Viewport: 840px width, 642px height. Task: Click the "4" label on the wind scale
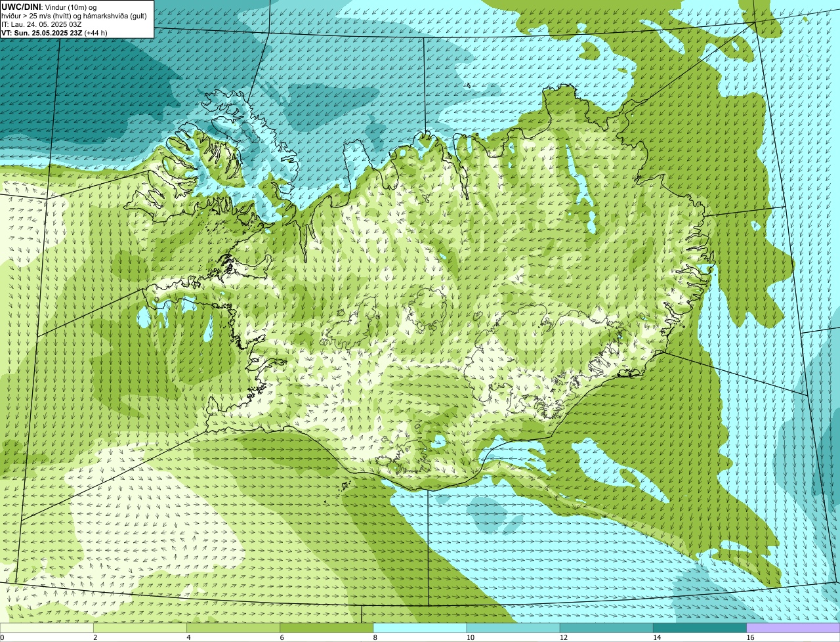point(188,637)
